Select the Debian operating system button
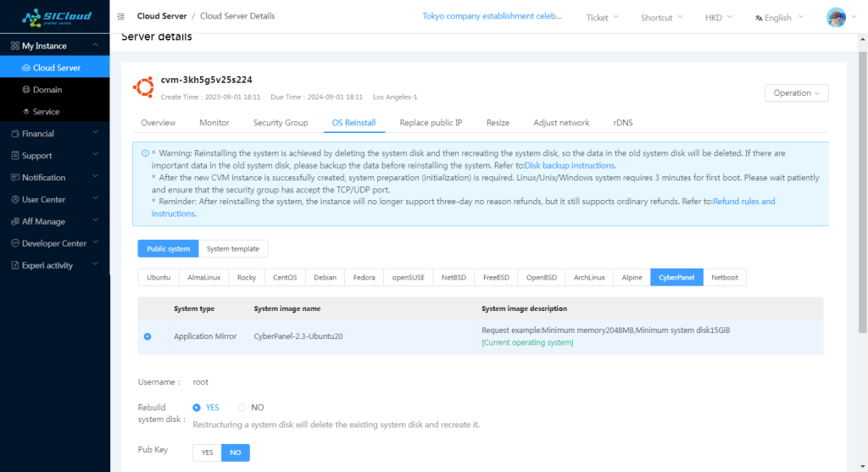This screenshot has height=472, width=868. click(x=325, y=277)
